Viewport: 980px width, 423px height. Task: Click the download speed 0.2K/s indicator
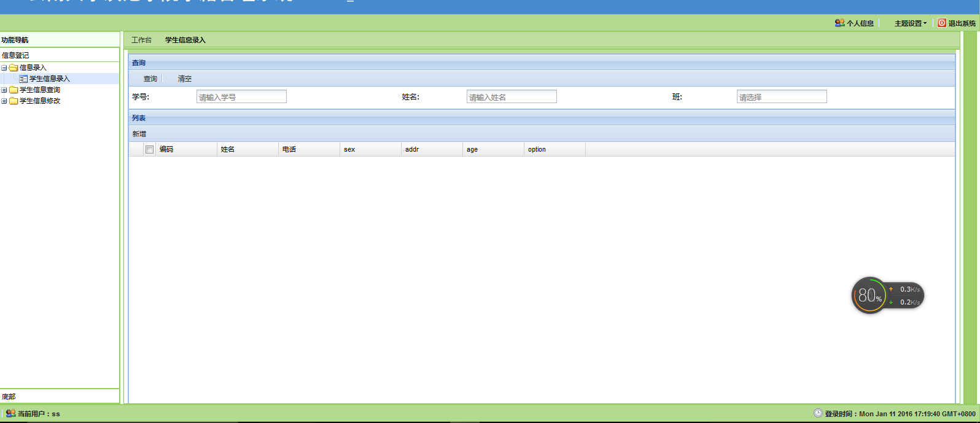point(905,302)
